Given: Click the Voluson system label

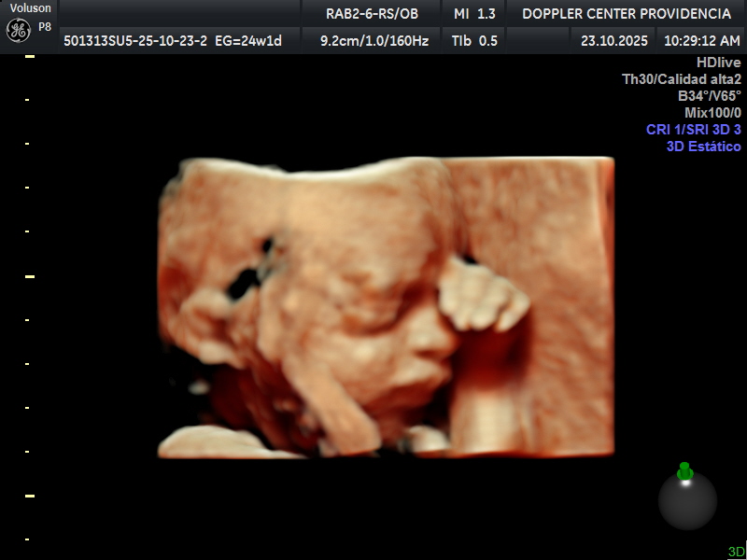Looking at the screenshot, I should click(31, 8).
